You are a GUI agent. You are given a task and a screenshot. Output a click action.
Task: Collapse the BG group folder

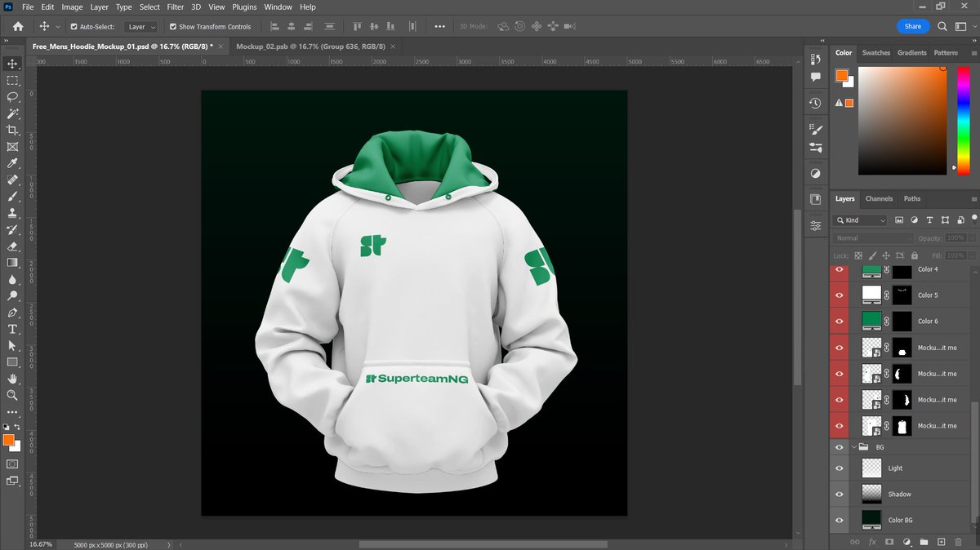pos(855,447)
